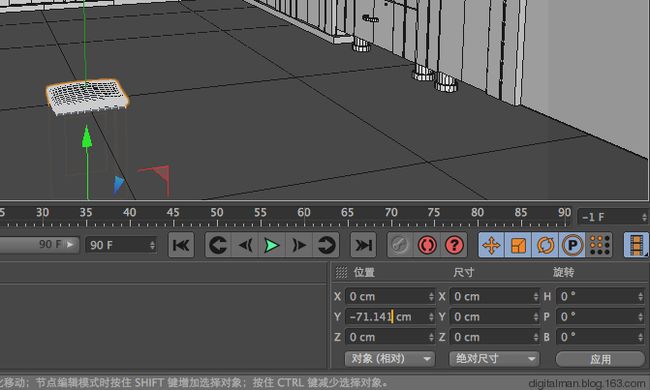Click the rotation P input field
The height and width of the screenshot is (390, 650).
click(600, 317)
